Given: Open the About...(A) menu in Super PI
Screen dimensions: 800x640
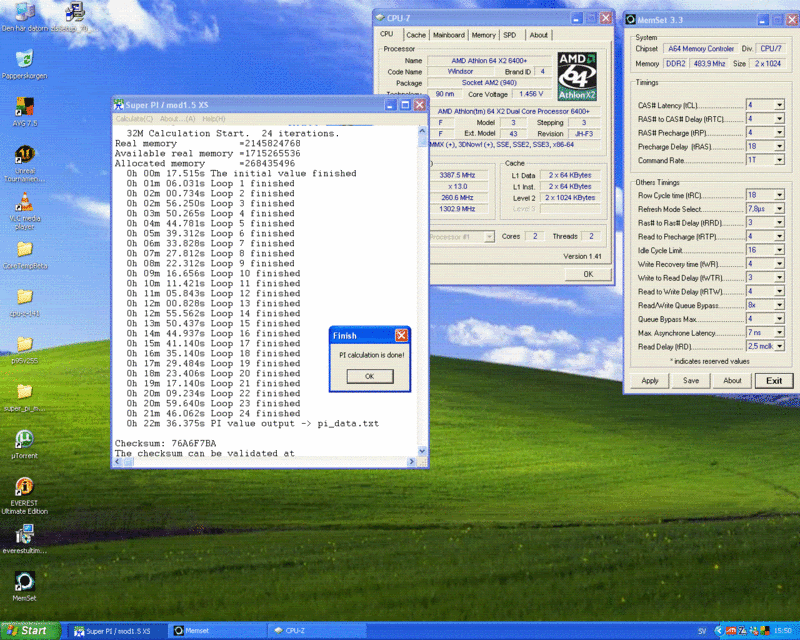Looking at the screenshot, I should click(177, 119).
